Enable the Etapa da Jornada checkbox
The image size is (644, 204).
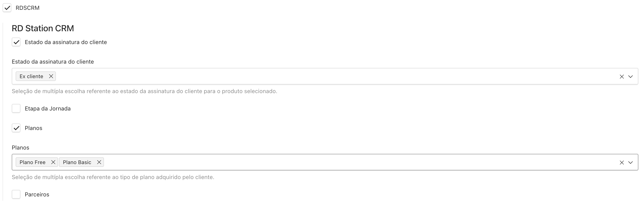(16, 108)
